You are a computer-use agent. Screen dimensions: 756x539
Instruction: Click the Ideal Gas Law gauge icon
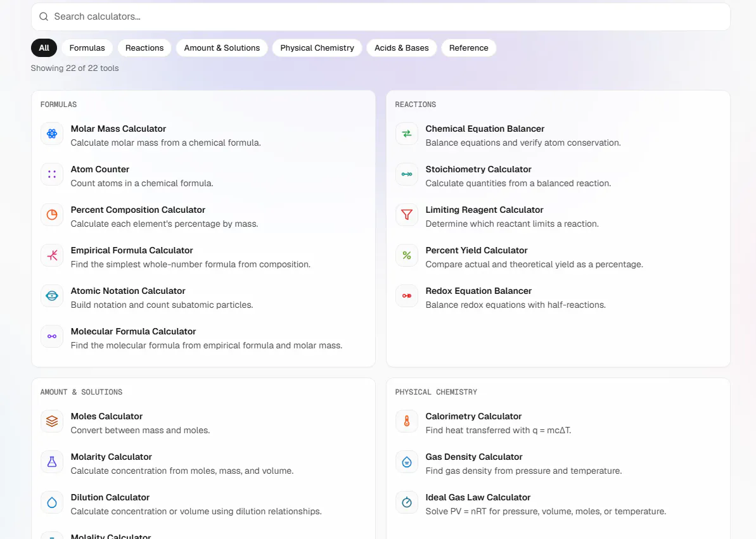pos(407,502)
